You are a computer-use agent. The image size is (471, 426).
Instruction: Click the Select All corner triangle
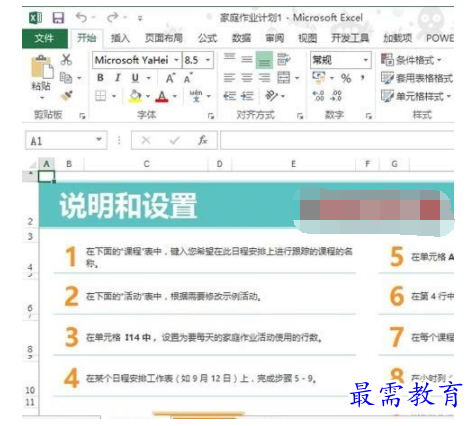coord(32,165)
